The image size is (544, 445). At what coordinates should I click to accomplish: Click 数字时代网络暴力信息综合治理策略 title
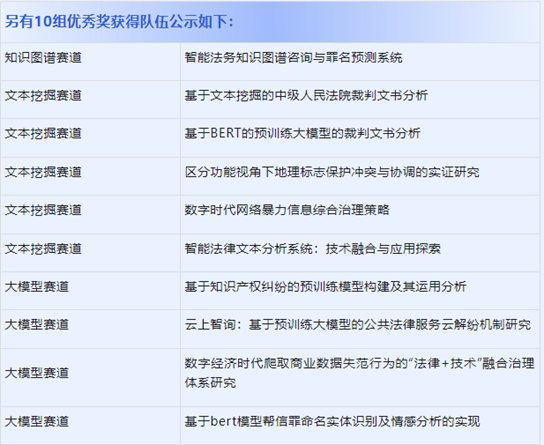[287, 210]
